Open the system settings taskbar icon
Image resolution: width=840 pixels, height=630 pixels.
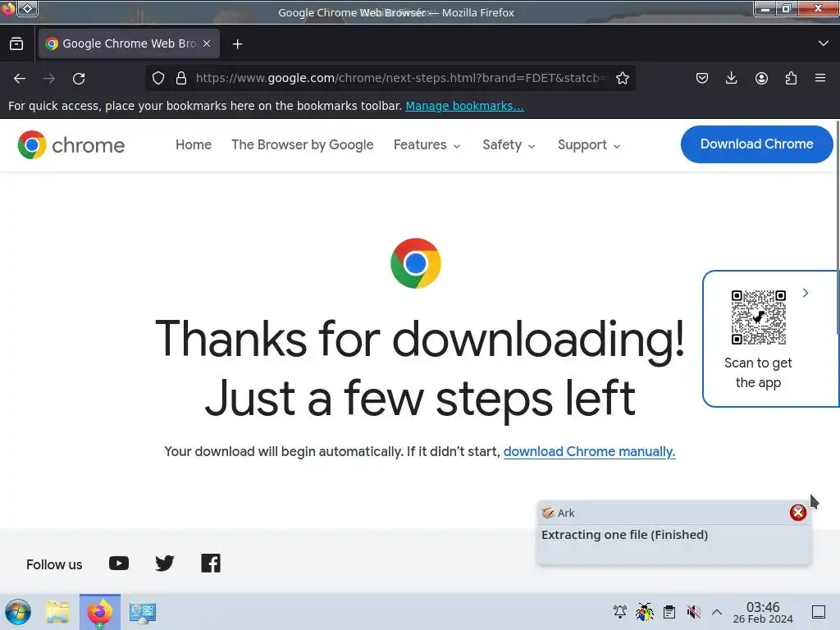[x=143, y=612]
